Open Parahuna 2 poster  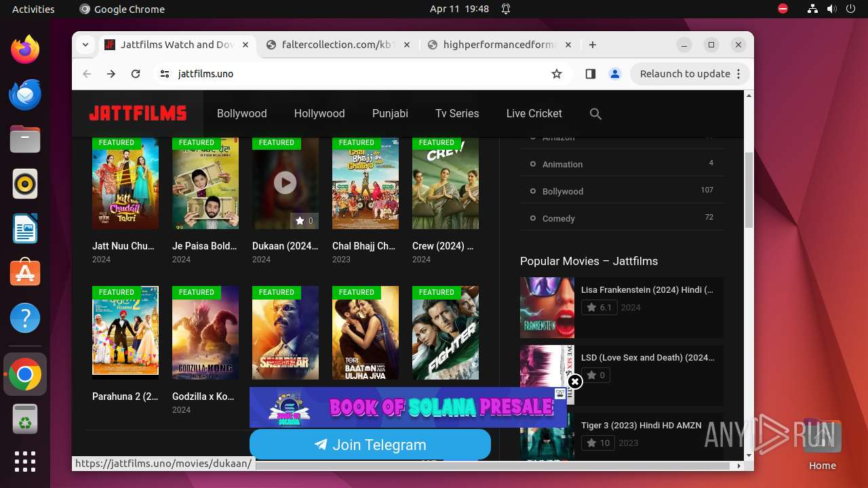[125, 333]
